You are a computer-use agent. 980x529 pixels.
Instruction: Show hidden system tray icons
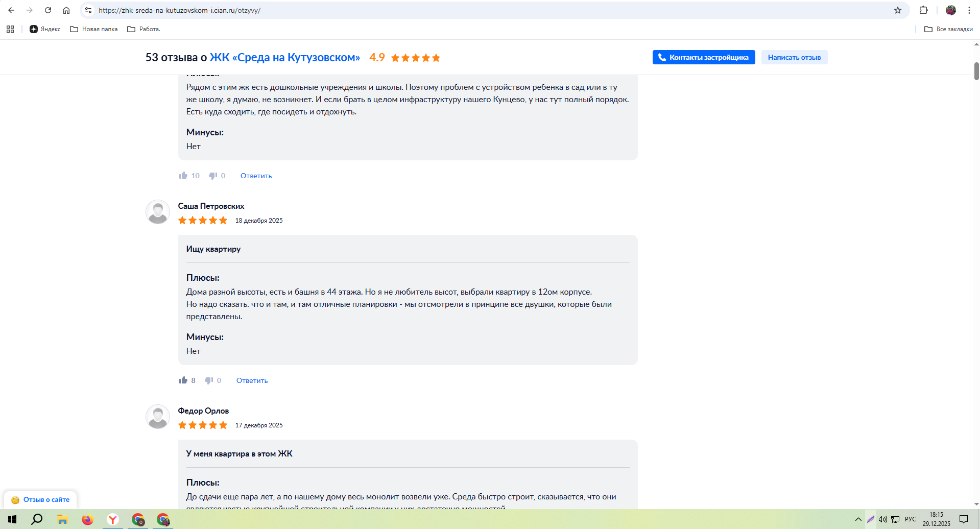858,519
